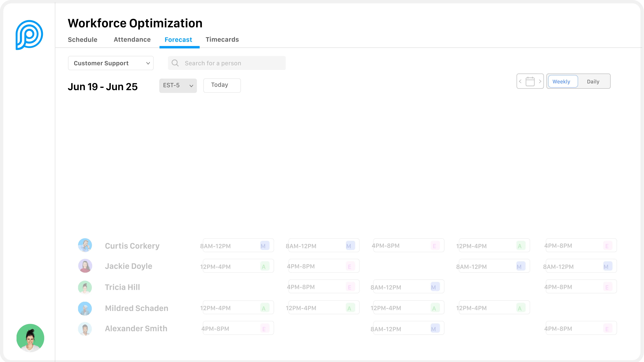
Task: Open the Timecards tab
Action: pos(222,39)
